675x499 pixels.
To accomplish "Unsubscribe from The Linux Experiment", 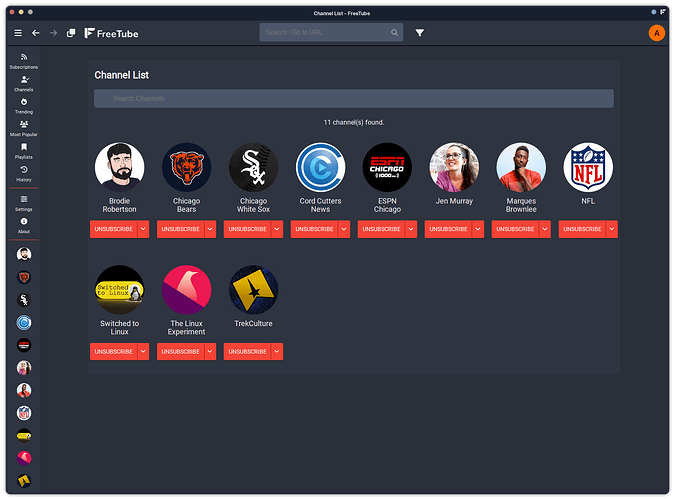I will click(x=179, y=352).
